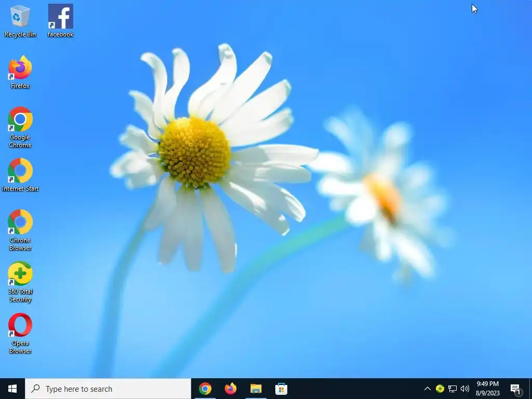Viewport: 532px width, 399px height.
Task: Select the Firefox desktop shortcut
Action: (x=20, y=72)
